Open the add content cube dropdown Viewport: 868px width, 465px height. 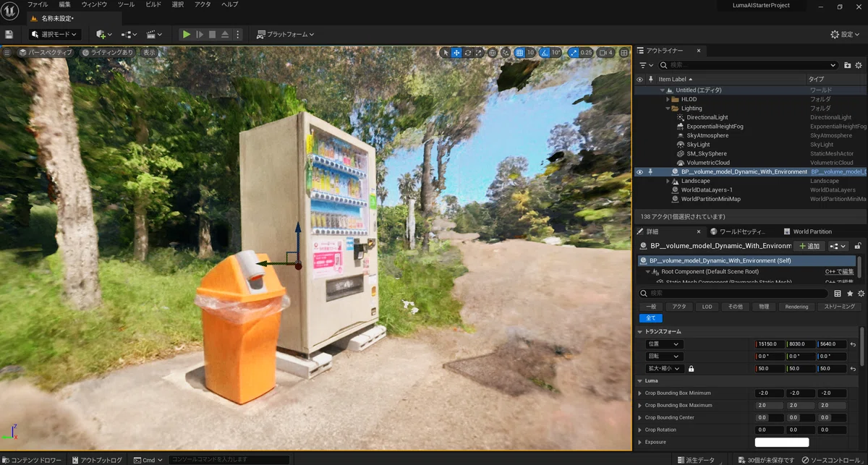tap(103, 34)
